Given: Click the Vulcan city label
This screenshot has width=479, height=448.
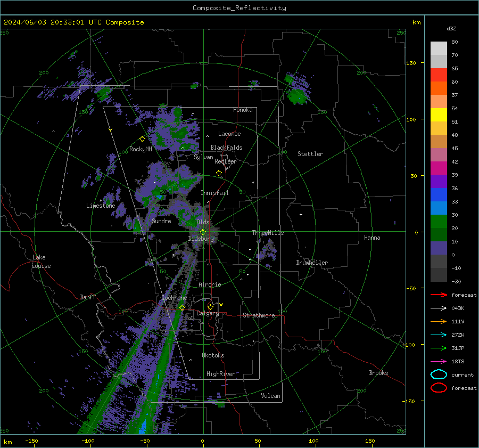Looking at the screenshot, I should click(271, 396).
